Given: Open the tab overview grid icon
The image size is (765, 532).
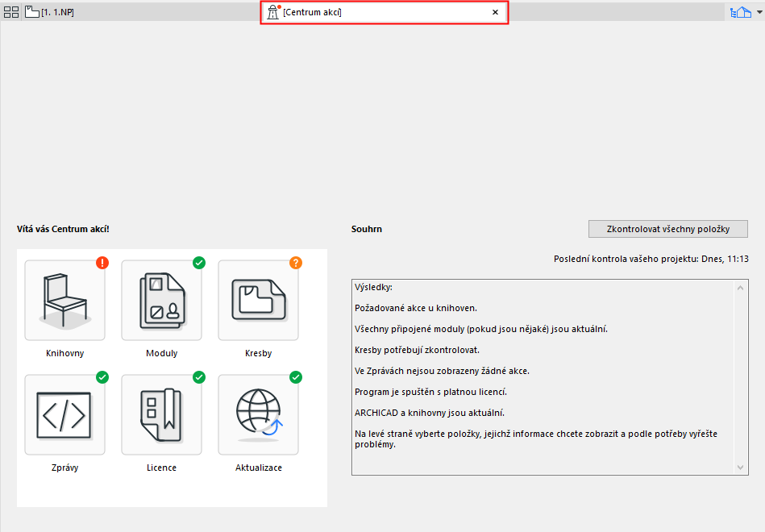Looking at the screenshot, I should click(11, 12).
